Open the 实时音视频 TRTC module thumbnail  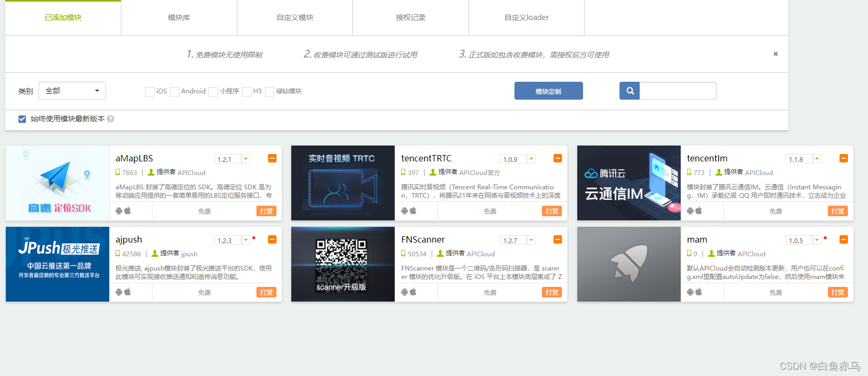(x=343, y=183)
